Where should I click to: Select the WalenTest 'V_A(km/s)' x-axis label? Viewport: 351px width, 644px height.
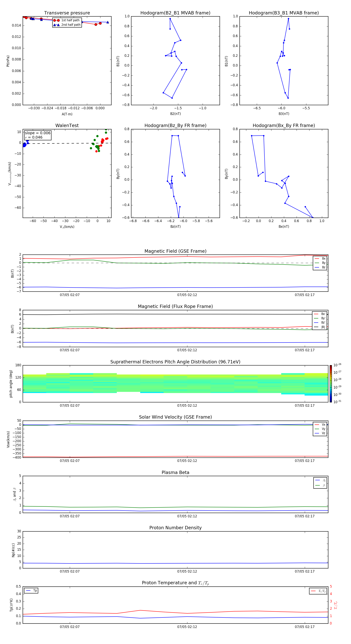(67, 227)
